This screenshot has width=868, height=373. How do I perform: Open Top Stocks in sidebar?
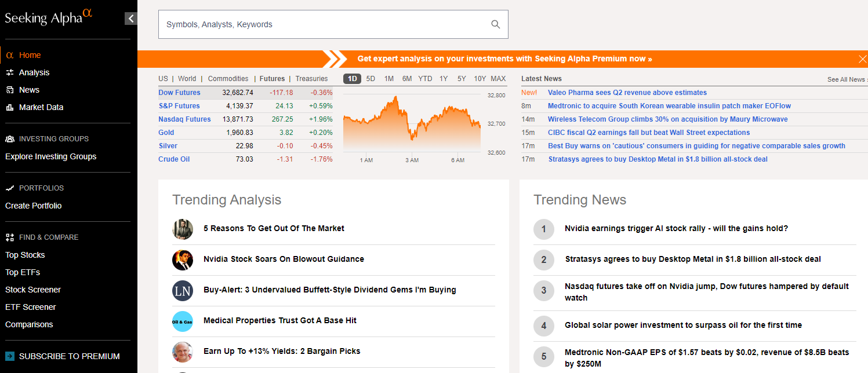[25, 255]
